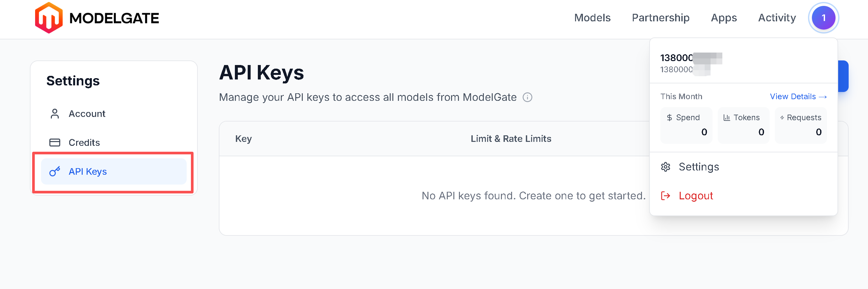The height and width of the screenshot is (289, 868).
Task: Click the Tokens bar chart stat card
Action: 743,125
